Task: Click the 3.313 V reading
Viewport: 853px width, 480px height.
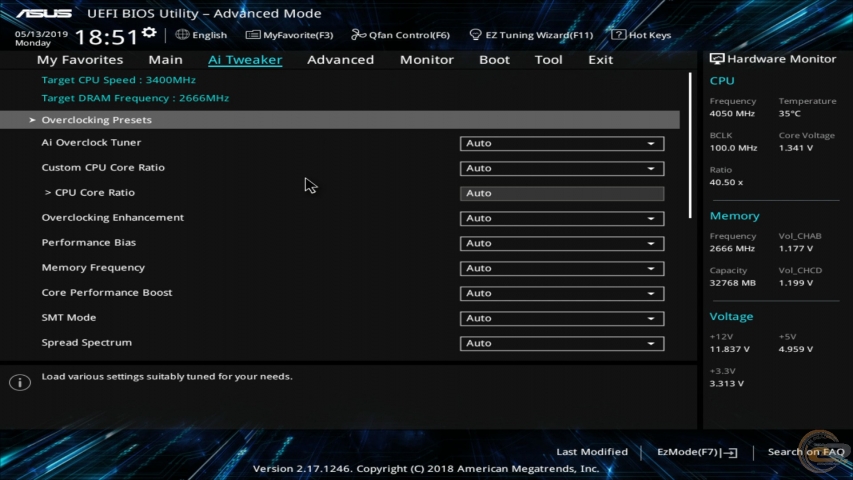Action: click(727, 384)
